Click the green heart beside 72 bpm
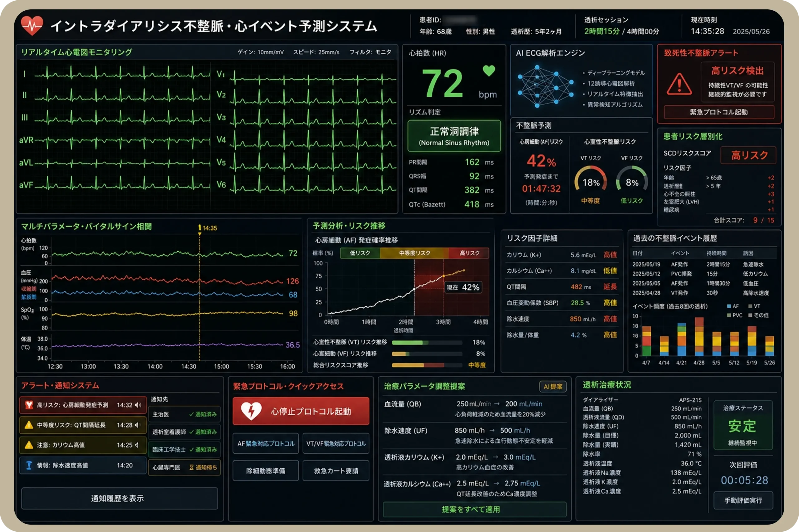Viewport: 799px width, 532px height. 489,71
